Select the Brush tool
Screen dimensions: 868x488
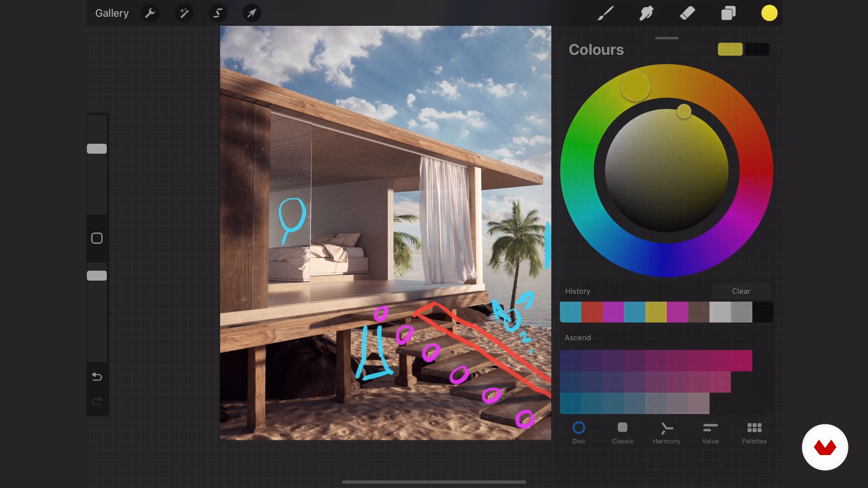pyautogui.click(x=606, y=13)
